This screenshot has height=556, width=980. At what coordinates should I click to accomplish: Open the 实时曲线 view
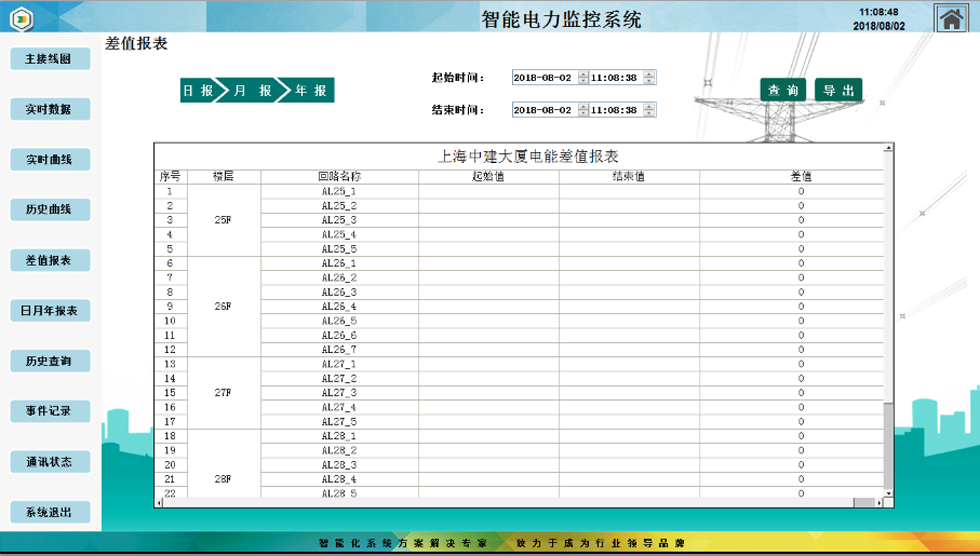tap(49, 159)
